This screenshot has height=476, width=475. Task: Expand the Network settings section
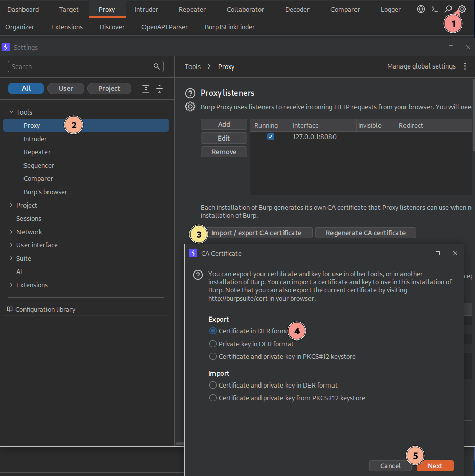(11, 232)
